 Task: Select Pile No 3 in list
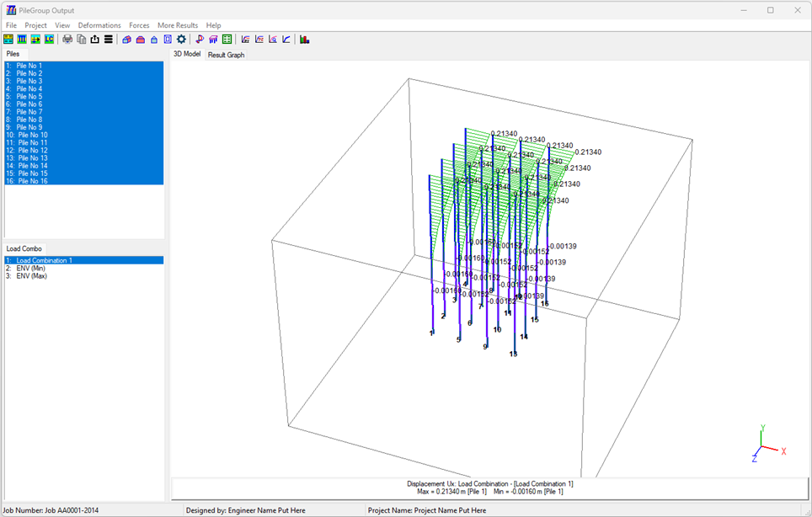[84, 81]
